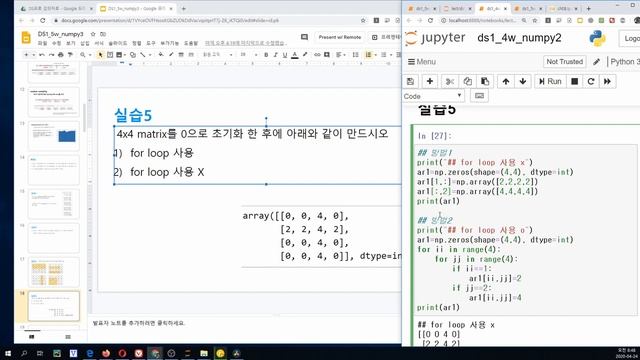Move the selected cell up

[x=506, y=82]
